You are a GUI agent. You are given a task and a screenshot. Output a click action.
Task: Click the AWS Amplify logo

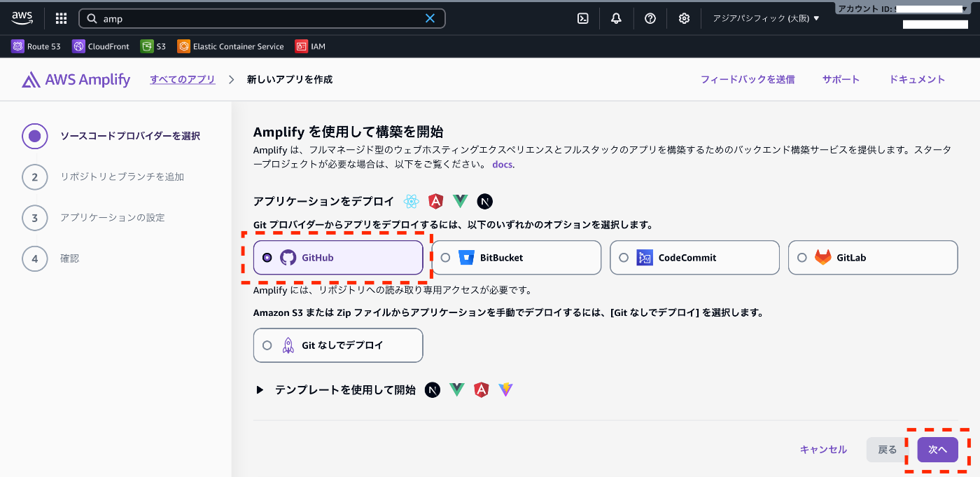(76, 80)
